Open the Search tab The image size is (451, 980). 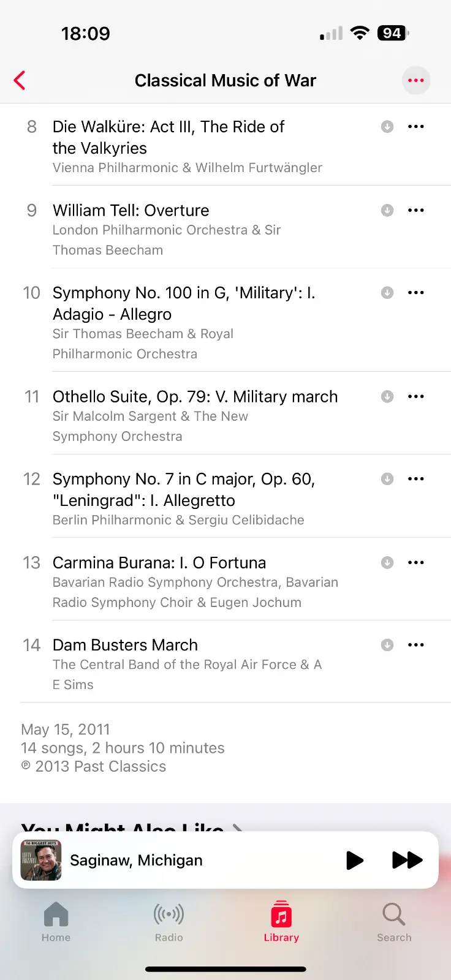point(394,921)
